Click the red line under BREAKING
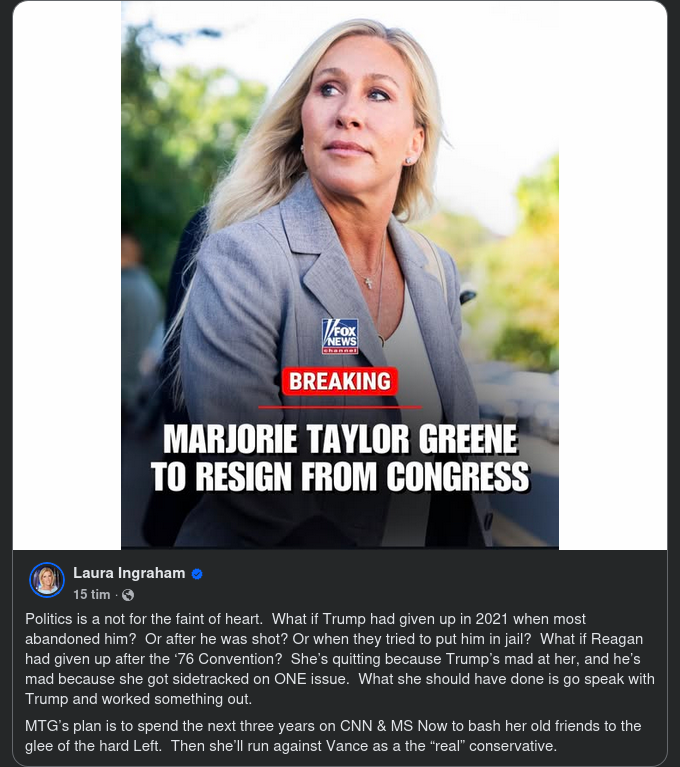This screenshot has height=767, width=680. (x=340, y=406)
